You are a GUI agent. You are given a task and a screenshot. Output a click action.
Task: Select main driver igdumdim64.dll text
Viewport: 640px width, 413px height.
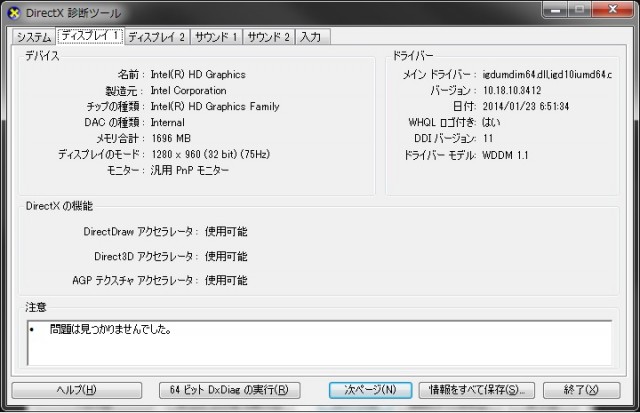click(547, 74)
